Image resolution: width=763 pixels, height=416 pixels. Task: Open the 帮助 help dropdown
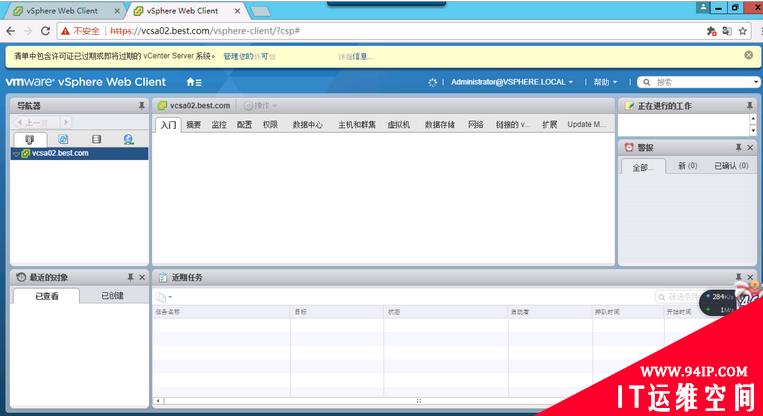605,82
